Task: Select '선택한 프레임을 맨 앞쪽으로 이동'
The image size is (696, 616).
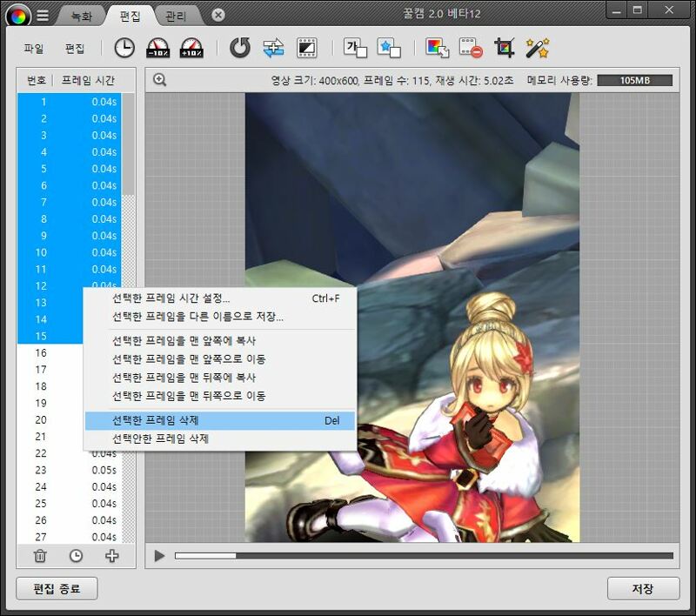Action: point(220,359)
